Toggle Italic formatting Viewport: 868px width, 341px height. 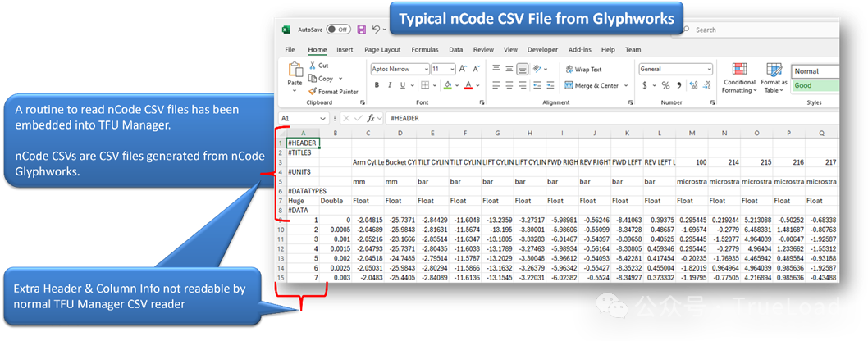390,85
